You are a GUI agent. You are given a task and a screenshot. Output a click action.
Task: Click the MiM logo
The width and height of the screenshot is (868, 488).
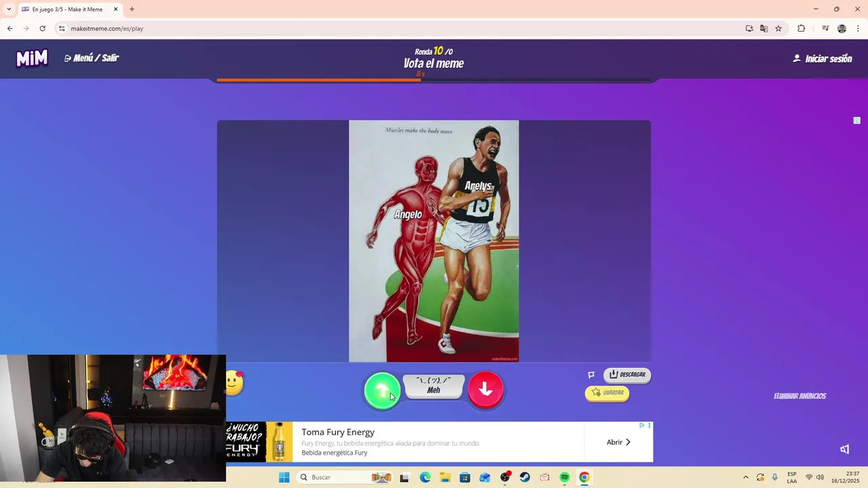pos(32,58)
